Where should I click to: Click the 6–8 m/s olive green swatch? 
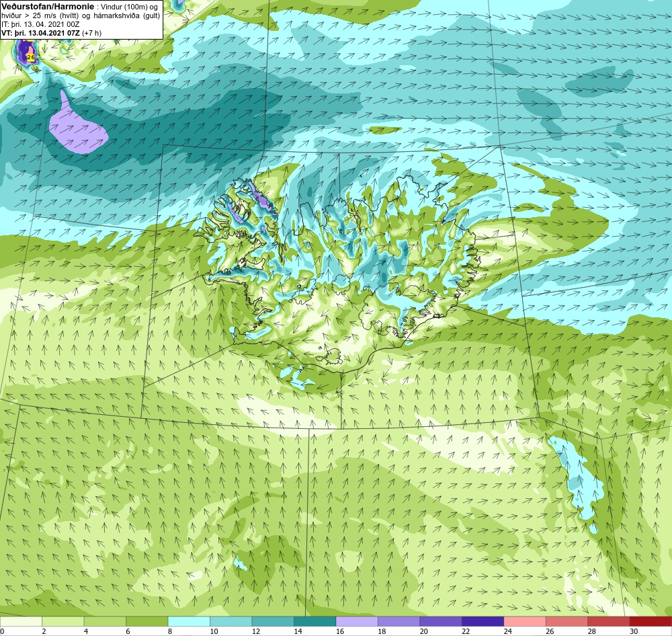[x=147, y=621]
